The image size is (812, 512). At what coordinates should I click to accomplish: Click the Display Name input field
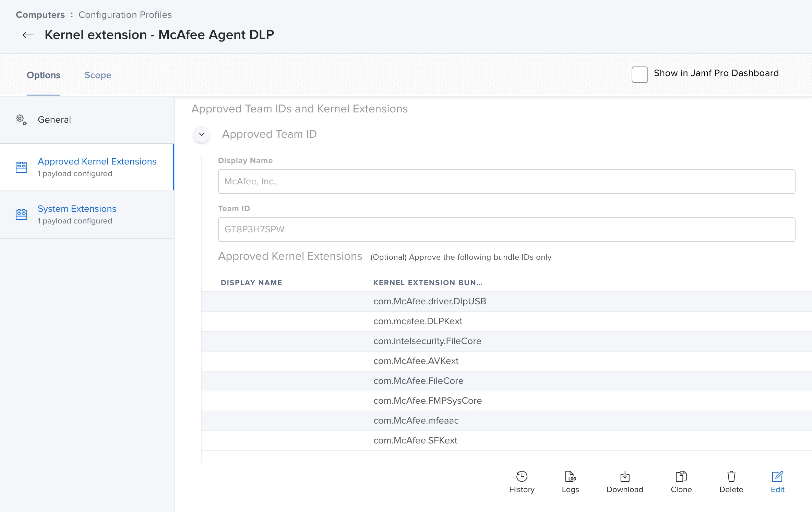[506, 182]
